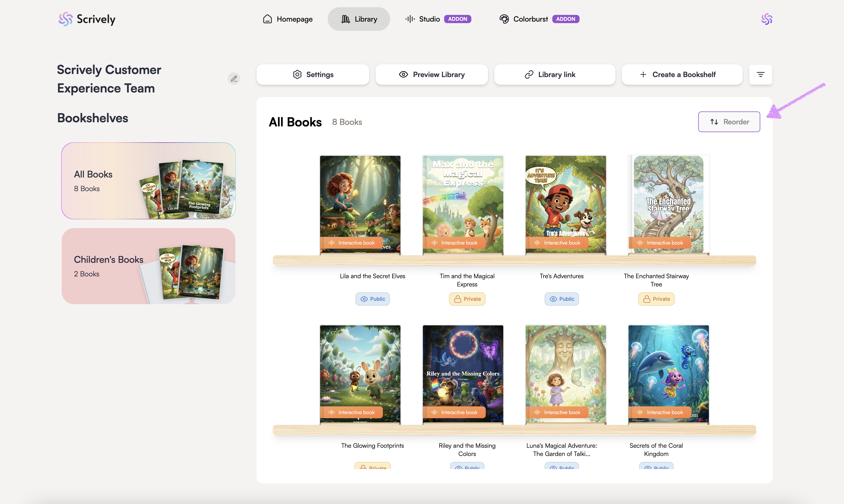Click Create a Bookshelf button
The height and width of the screenshot is (504, 844).
(682, 74)
